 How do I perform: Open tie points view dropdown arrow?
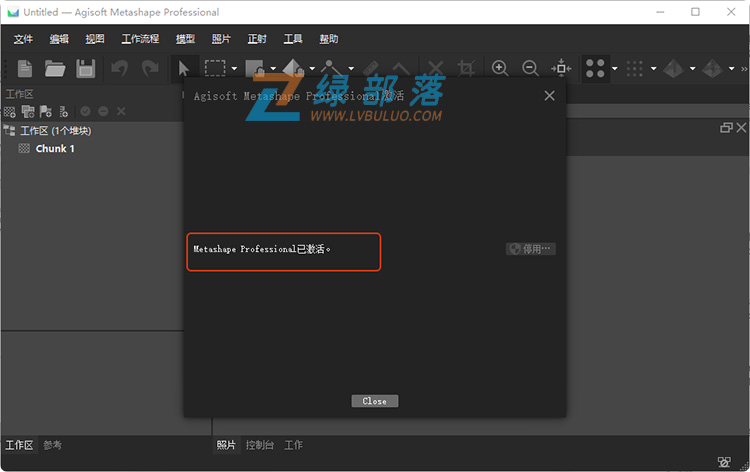(615, 68)
